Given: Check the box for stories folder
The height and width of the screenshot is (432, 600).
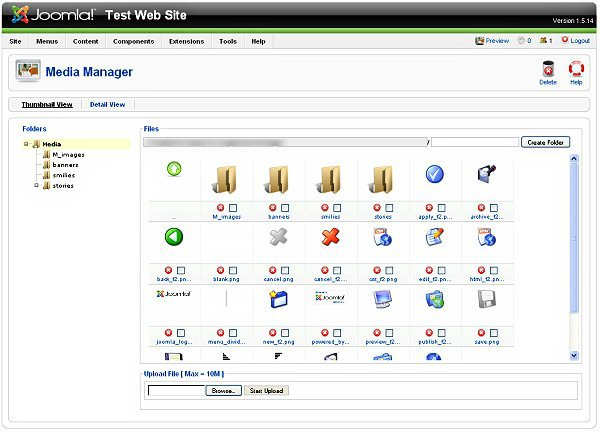Looking at the screenshot, I should coord(389,208).
